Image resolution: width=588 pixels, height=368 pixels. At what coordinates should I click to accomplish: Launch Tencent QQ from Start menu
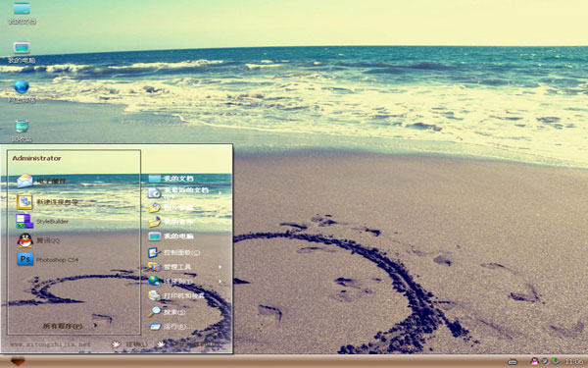coord(38,240)
